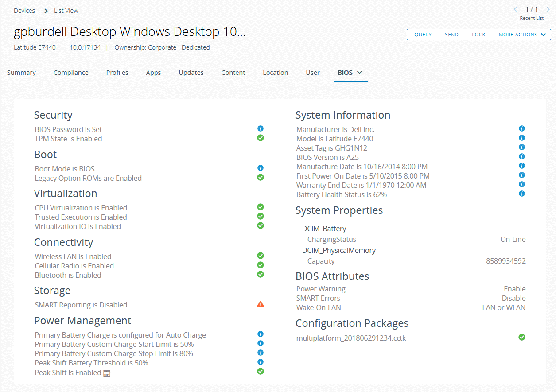The width and height of the screenshot is (556, 392).
Task: Click the green check beside TPM State Is Enabled
Action: (x=261, y=138)
